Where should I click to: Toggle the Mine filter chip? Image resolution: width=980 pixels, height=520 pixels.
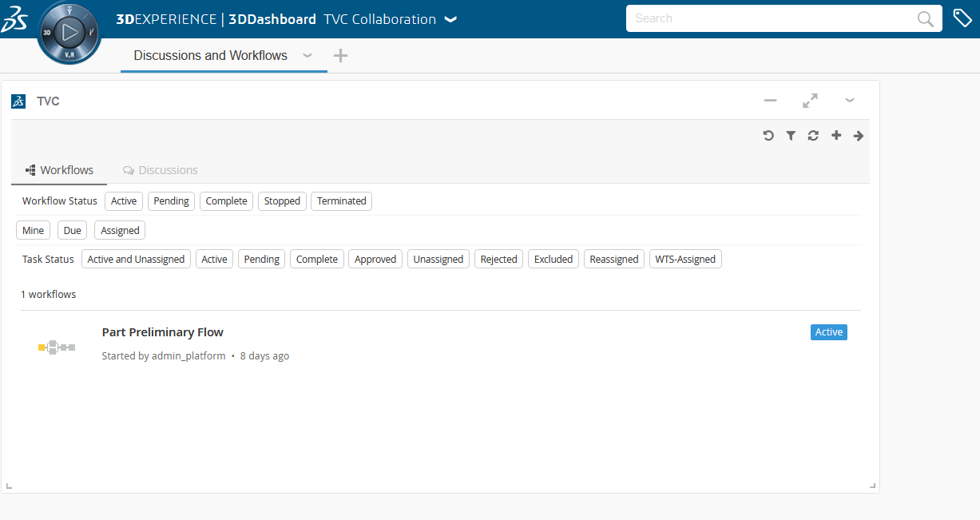34,231
